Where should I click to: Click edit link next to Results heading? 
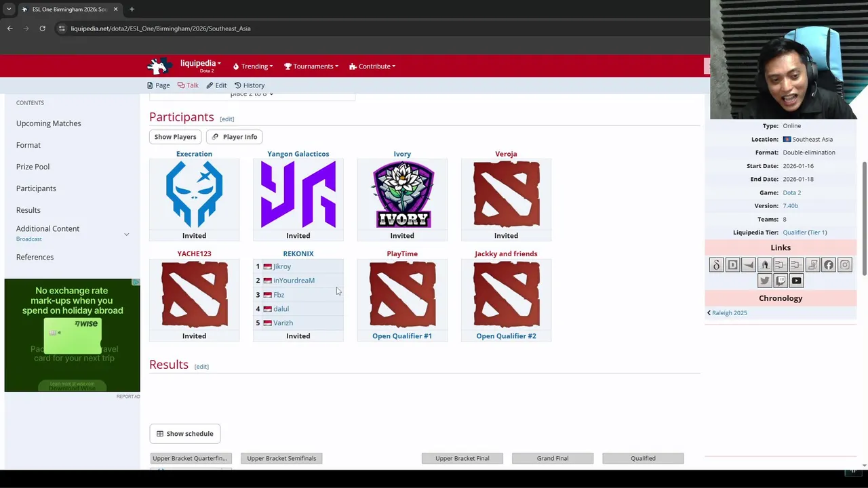point(201,367)
